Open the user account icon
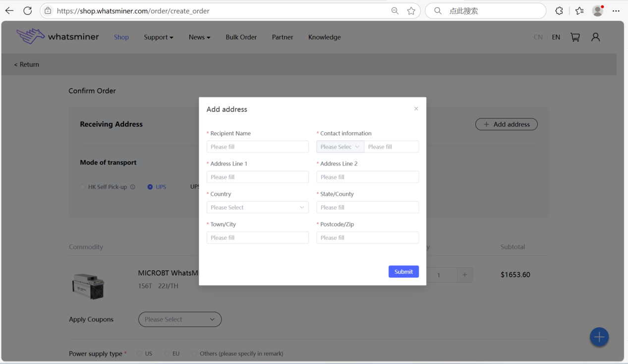628x364 pixels. coord(596,37)
